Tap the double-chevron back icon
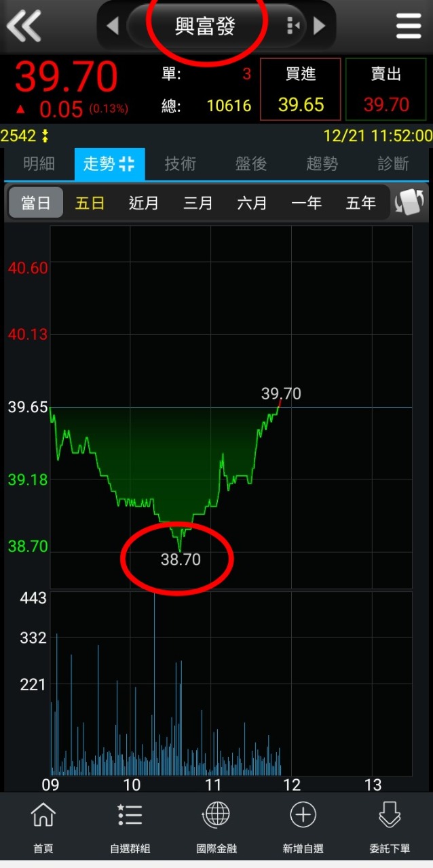This screenshot has height=868, width=433. coord(24,26)
